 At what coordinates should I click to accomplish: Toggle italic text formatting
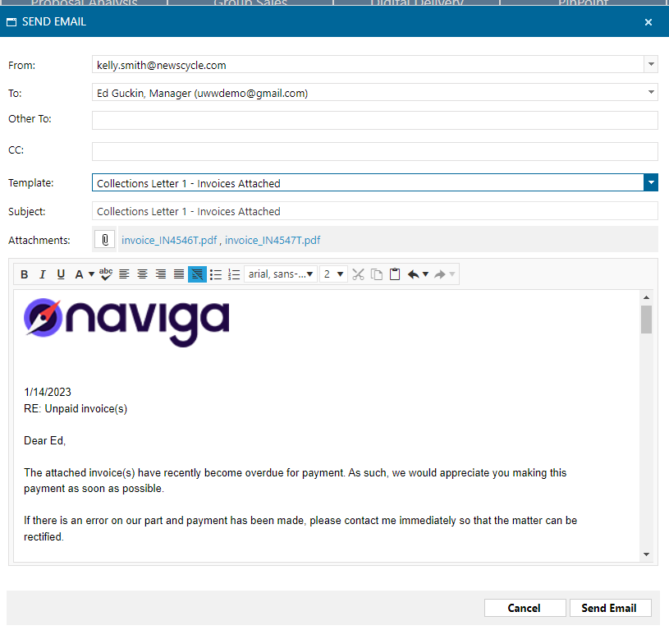pyautogui.click(x=43, y=274)
